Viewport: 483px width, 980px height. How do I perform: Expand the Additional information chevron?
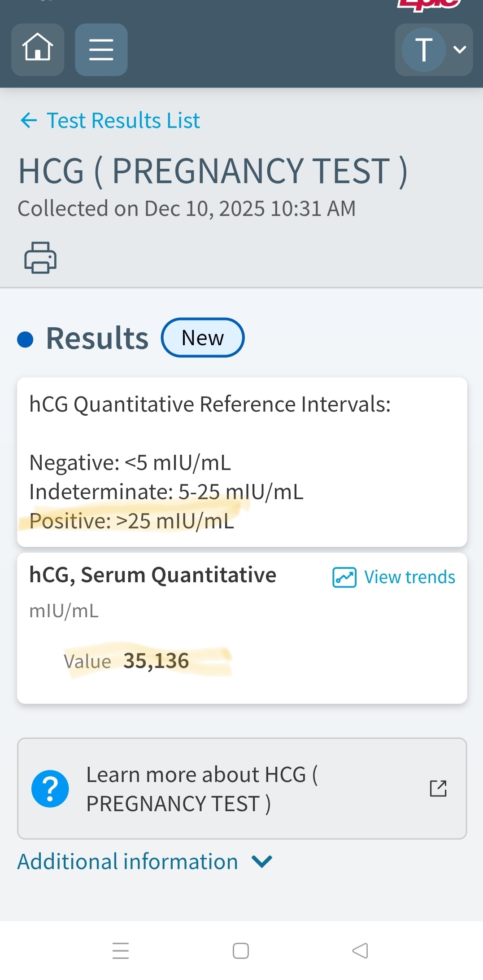pos(262,861)
